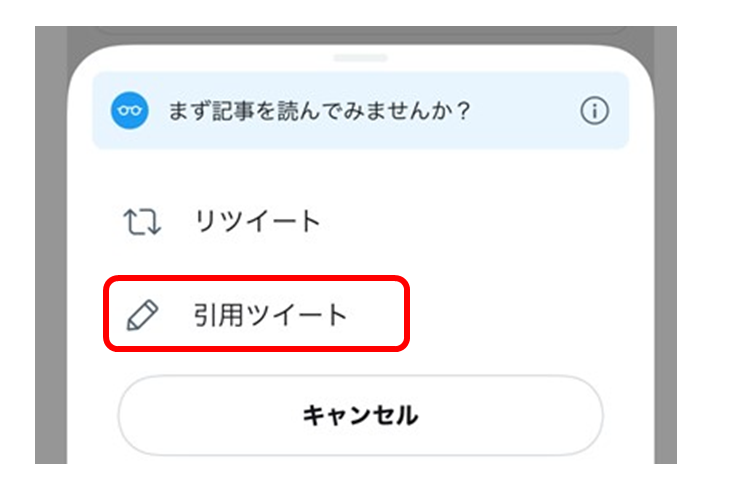Click the pencil icon for quote tweet
Image resolution: width=742 pixels, height=493 pixels.
141,316
